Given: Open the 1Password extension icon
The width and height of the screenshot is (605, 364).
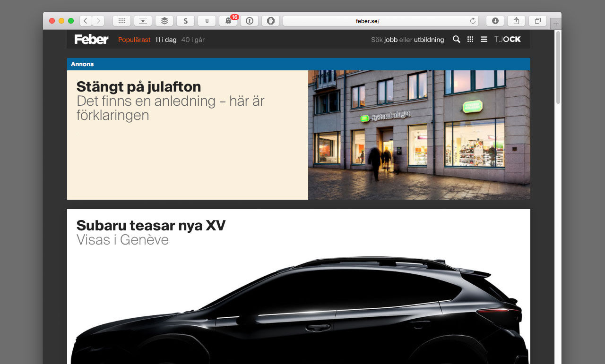Looking at the screenshot, I should (x=249, y=21).
